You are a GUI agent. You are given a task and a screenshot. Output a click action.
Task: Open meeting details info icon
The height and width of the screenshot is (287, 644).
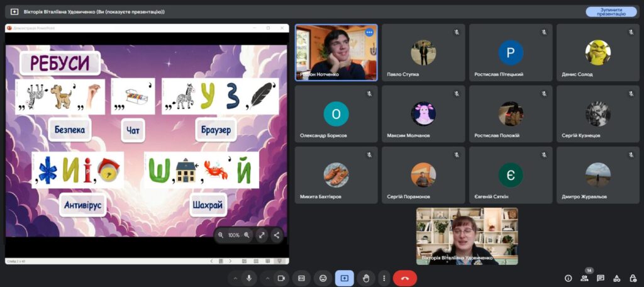click(x=568, y=278)
